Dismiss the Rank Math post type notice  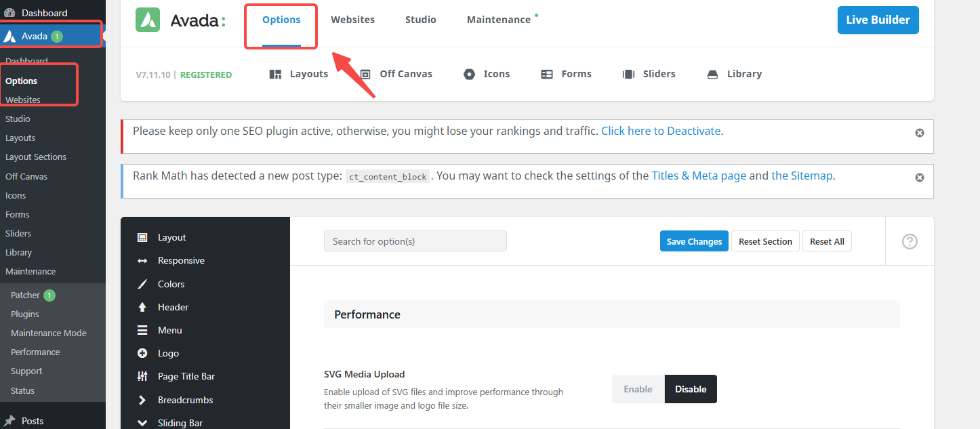point(920,178)
